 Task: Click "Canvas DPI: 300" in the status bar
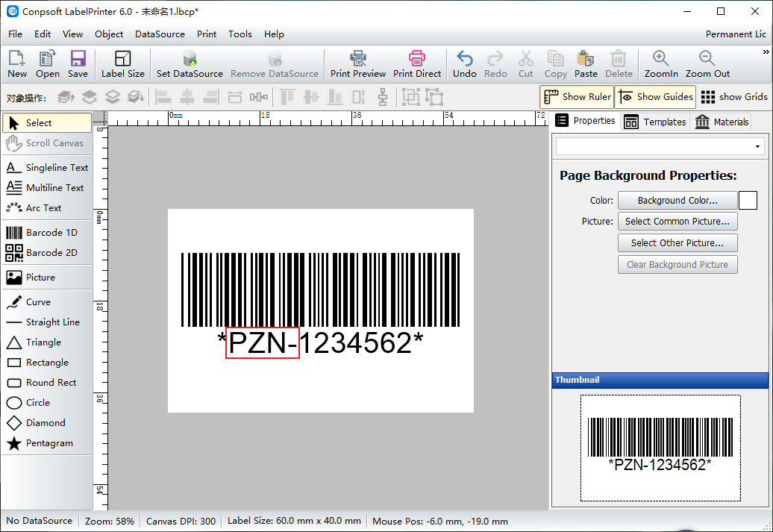(x=181, y=521)
